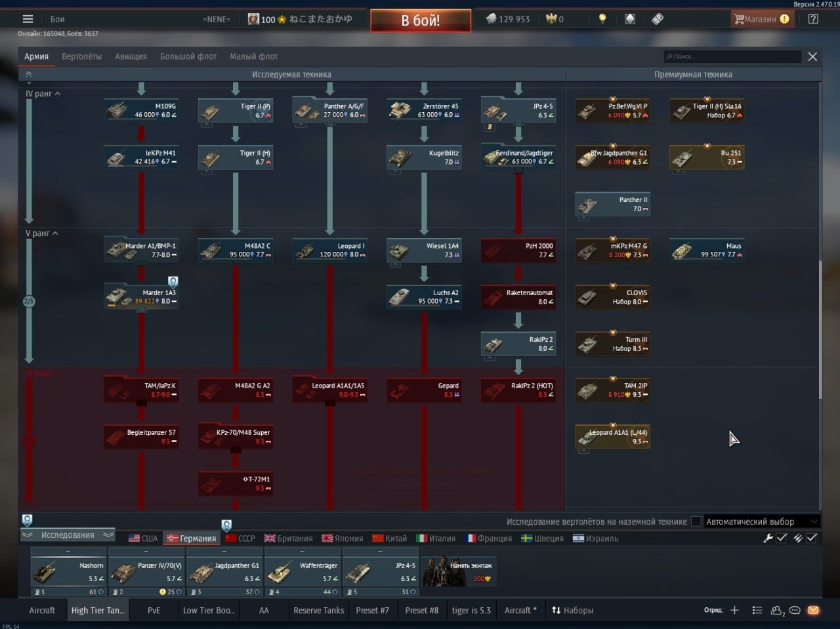Screen dimensions: 840x629
Task: Open the chat bubble icon
Action: tap(795, 610)
